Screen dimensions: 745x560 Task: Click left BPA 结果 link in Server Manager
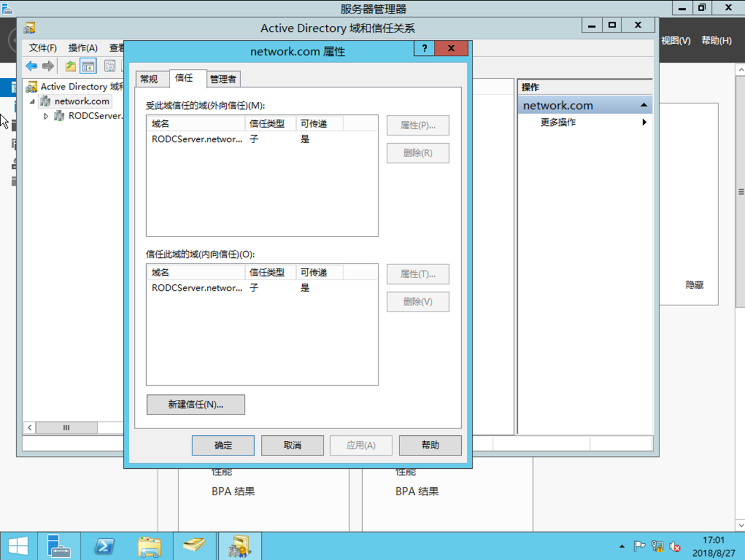[233, 491]
